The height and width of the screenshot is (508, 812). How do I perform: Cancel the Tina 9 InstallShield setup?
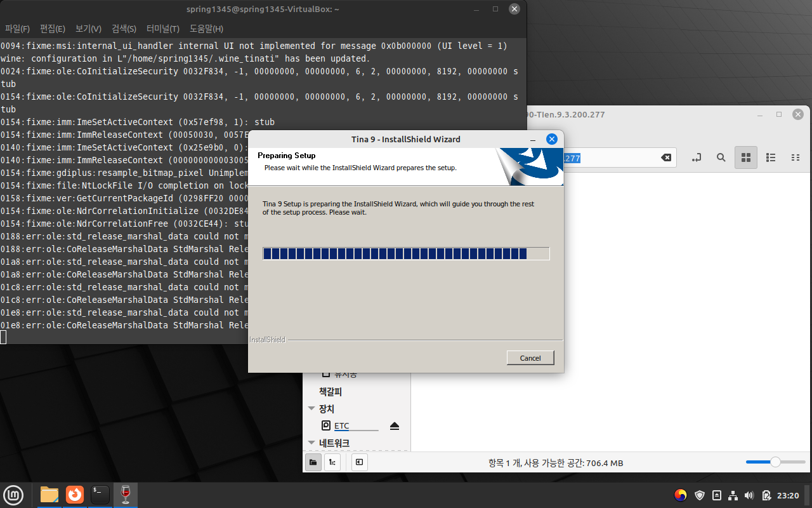point(530,358)
